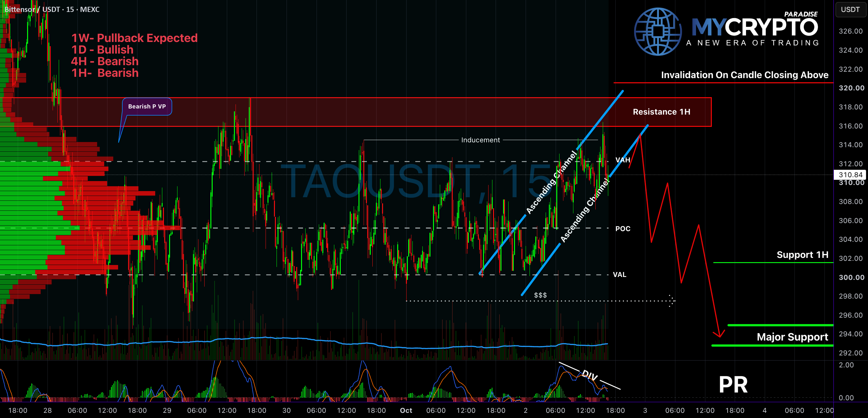Select the green Support 1H line
The image size is (868, 418).
point(773,262)
